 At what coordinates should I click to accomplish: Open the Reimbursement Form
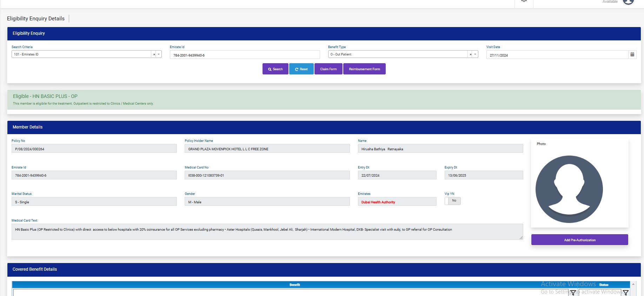coord(364,69)
